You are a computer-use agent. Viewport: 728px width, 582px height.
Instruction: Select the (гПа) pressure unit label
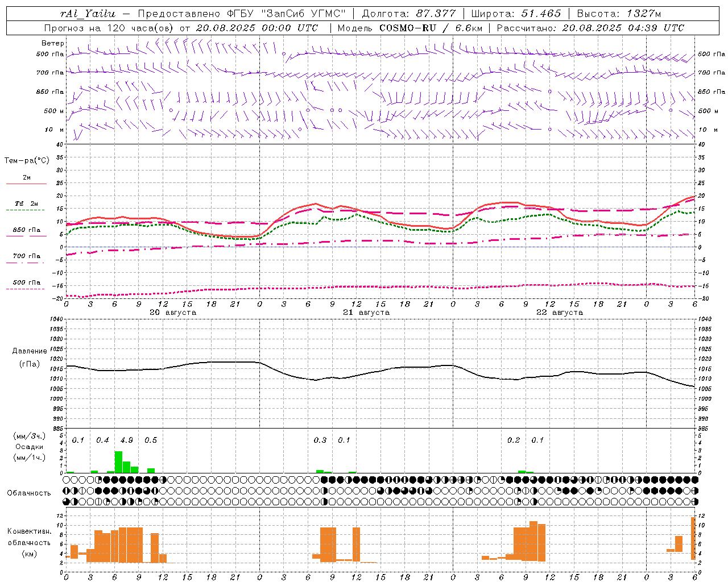point(30,364)
